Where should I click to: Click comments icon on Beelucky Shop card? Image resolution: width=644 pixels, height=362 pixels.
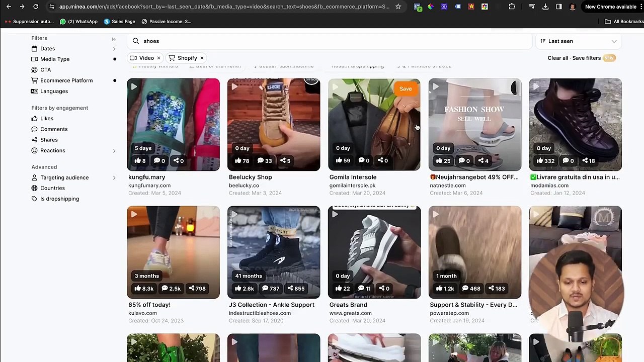(260, 161)
